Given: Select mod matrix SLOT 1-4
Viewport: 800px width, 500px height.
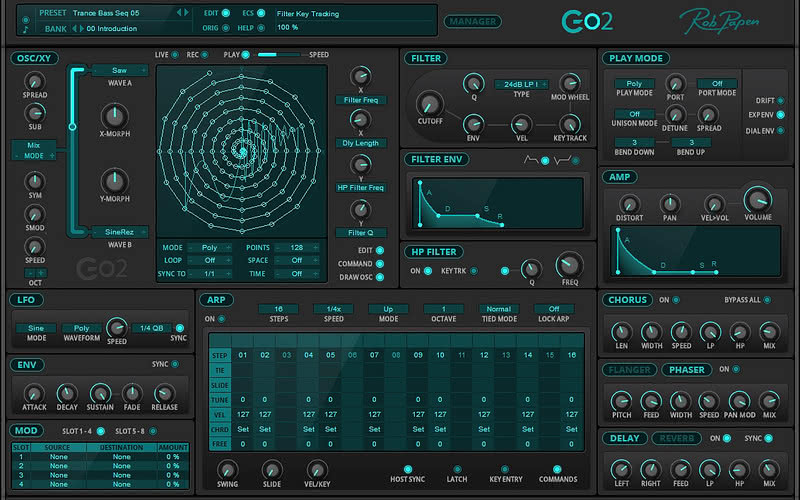Looking at the screenshot, I should coord(101,432).
